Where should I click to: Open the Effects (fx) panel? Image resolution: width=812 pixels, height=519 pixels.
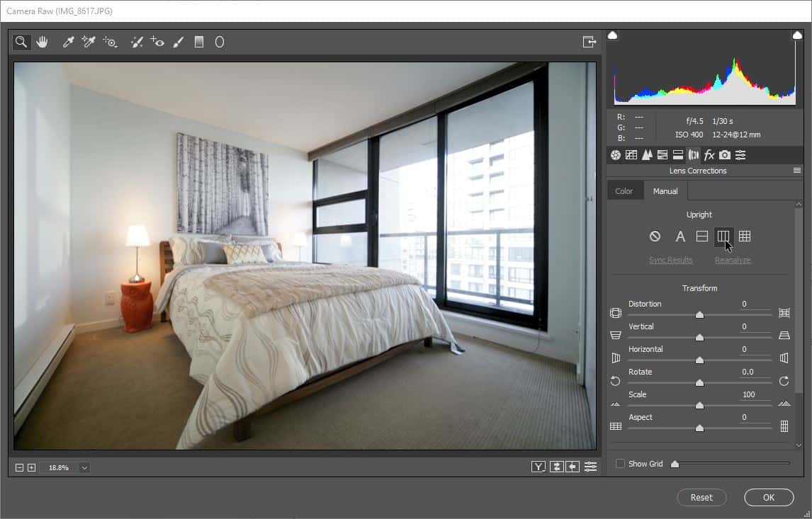pyautogui.click(x=709, y=154)
